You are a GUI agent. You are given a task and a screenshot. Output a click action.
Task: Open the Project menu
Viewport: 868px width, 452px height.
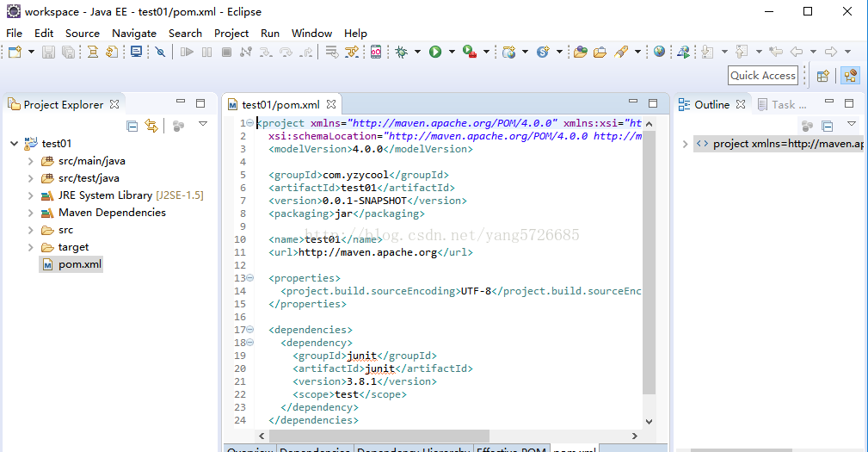(x=231, y=34)
